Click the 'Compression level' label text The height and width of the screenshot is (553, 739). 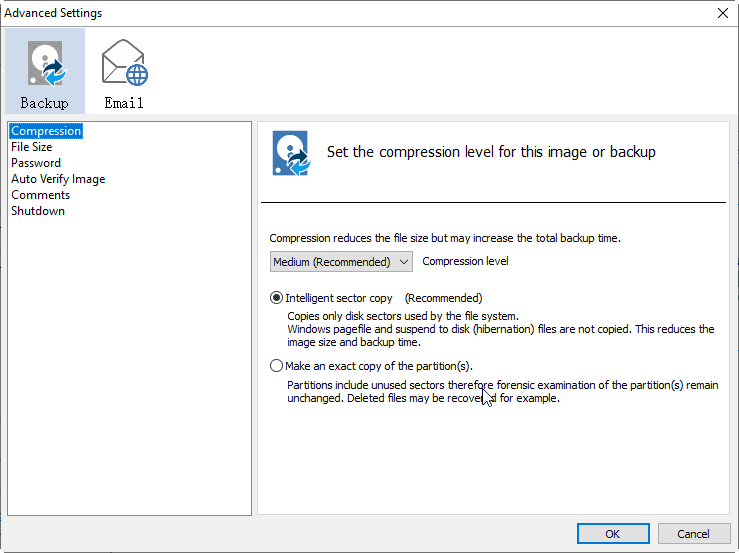pos(466,262)
